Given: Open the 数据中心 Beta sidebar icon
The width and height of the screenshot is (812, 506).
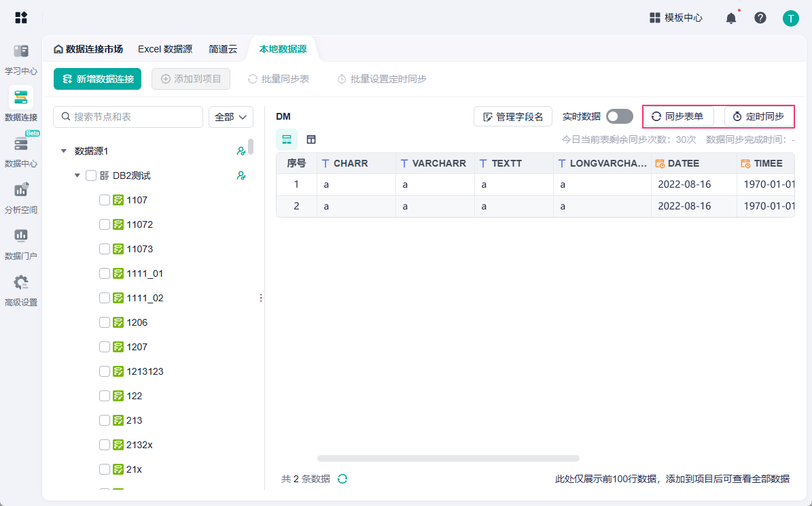Looking at the screenshot, I should point(20,144).
